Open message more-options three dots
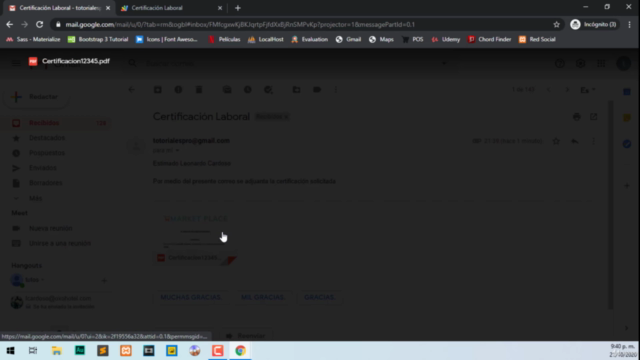This screenshot has height=360, width=640. pyautogui.click(x=593, y=141)
